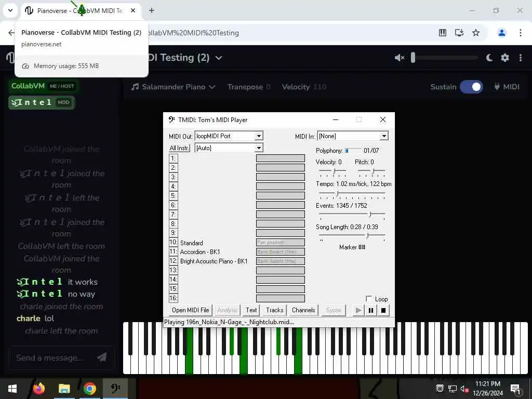The height and width of the screenshot is (399, 532).
Task: Send chat message paper plane icon
Action: point(102,357)
